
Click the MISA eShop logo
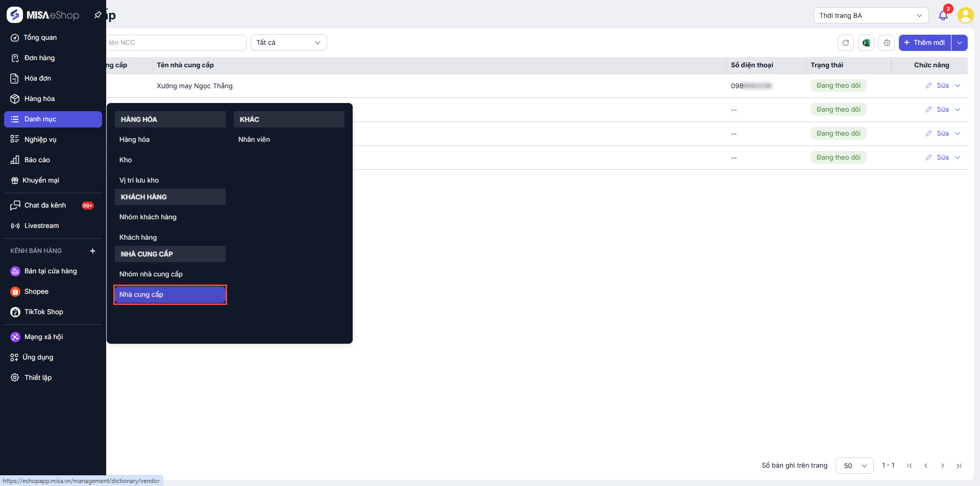point(43,15)
